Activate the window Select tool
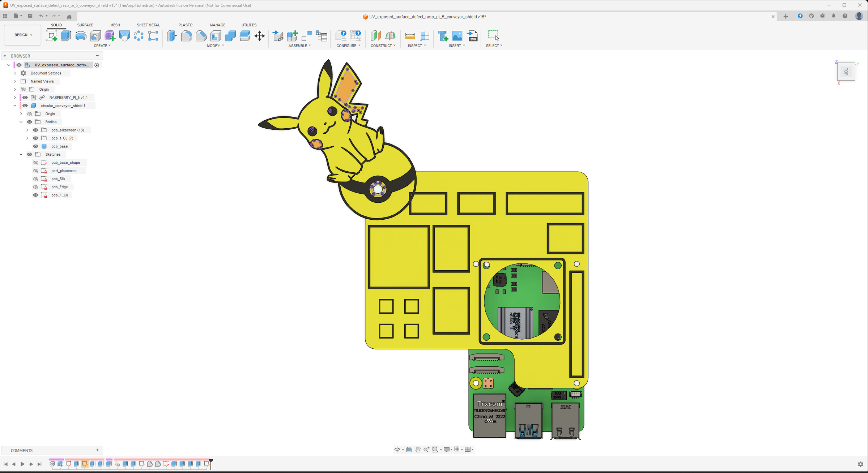The width and height of the screenshot is (868, 473). click(x=493, y=35)
